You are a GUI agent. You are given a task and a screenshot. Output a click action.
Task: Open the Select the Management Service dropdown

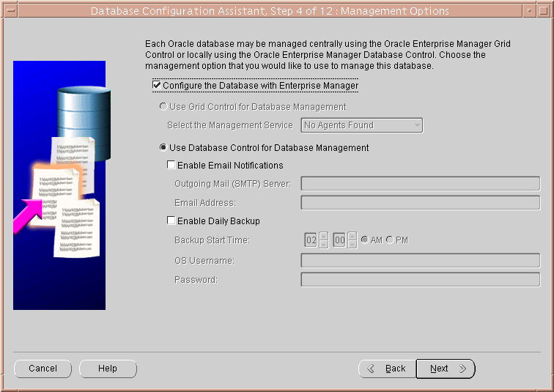[x=362, y=125]
